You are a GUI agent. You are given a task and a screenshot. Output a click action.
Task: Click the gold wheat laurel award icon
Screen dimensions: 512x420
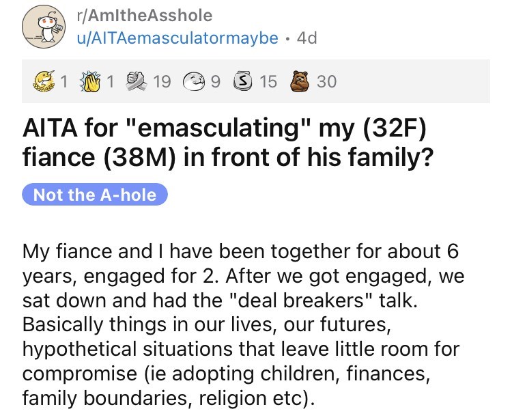click(46, 82)
